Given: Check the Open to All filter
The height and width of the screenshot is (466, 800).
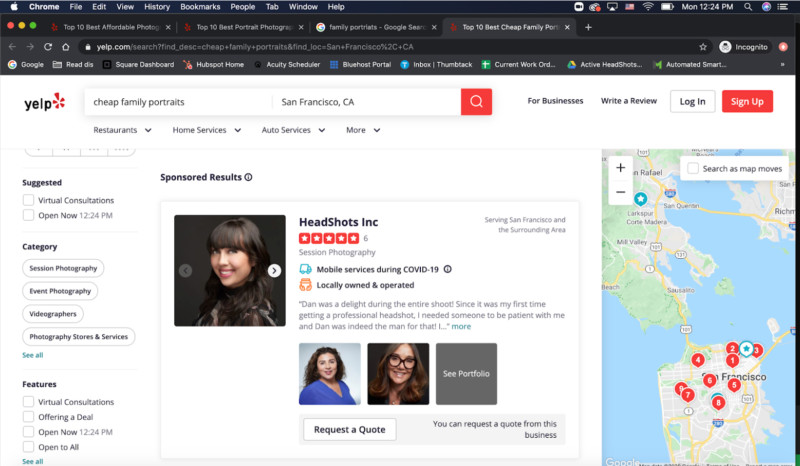Looking at the screenshot, I should pyautogui.click(x=29, y=447).
